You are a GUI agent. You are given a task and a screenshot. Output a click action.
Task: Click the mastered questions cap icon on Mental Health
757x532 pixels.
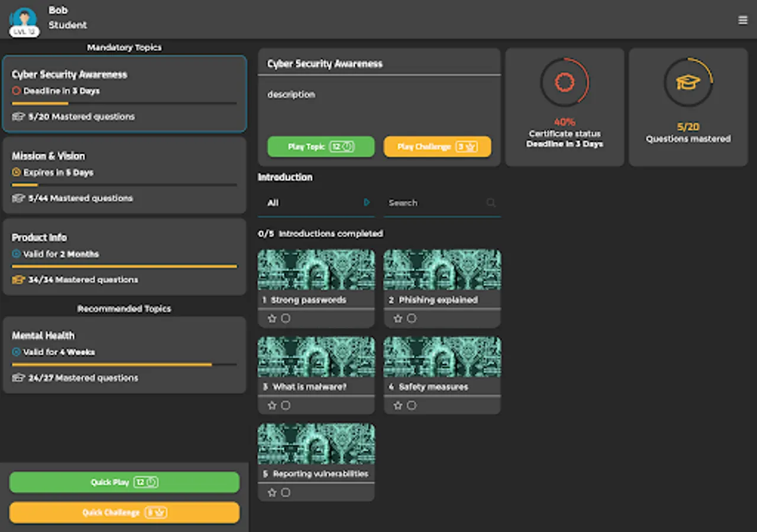[18, 378]
